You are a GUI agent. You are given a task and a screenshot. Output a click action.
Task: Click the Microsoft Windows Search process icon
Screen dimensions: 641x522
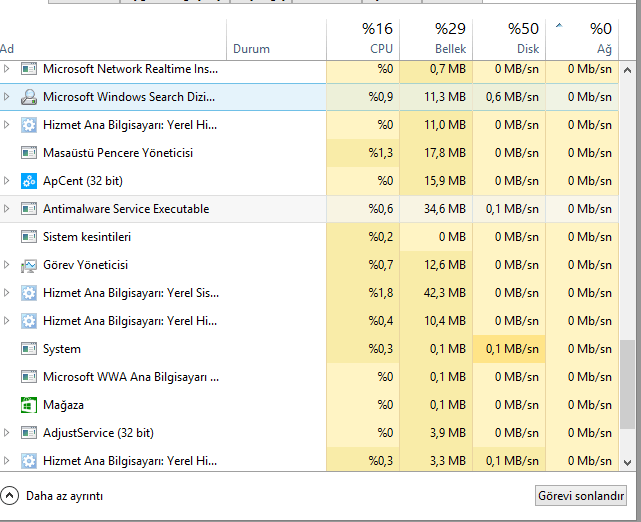(x=29, y=97)
